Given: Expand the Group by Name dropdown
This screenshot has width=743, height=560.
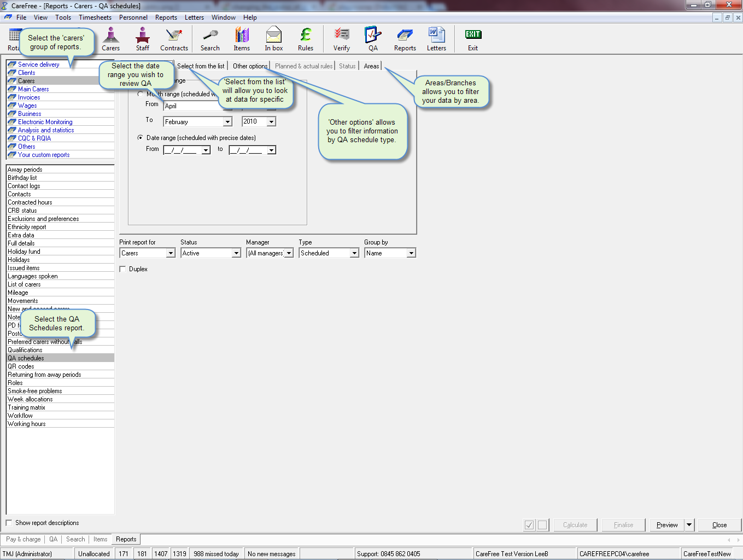Looking at the screenshot, I should pos(411,253).
